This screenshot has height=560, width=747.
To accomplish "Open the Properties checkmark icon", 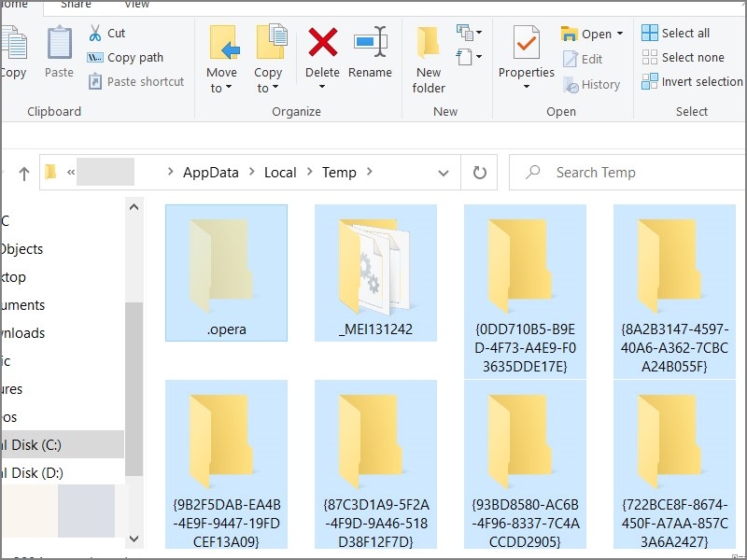I will tap(526, 42).
